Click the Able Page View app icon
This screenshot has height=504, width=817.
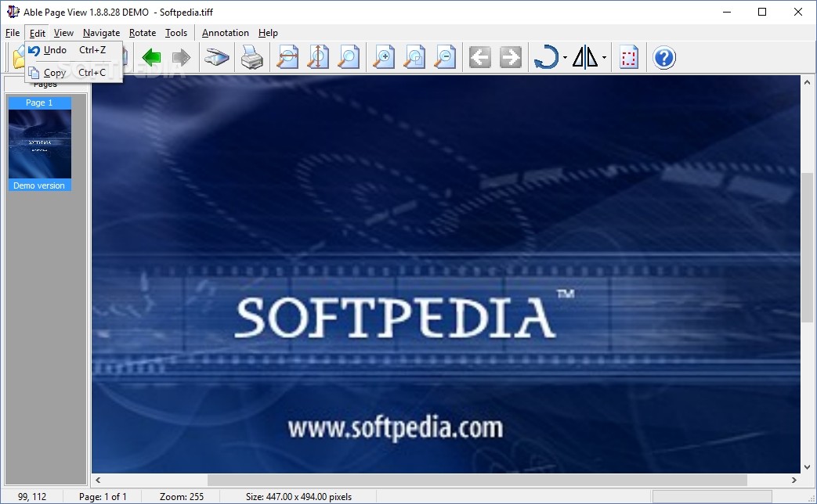[x=13, y=12]
